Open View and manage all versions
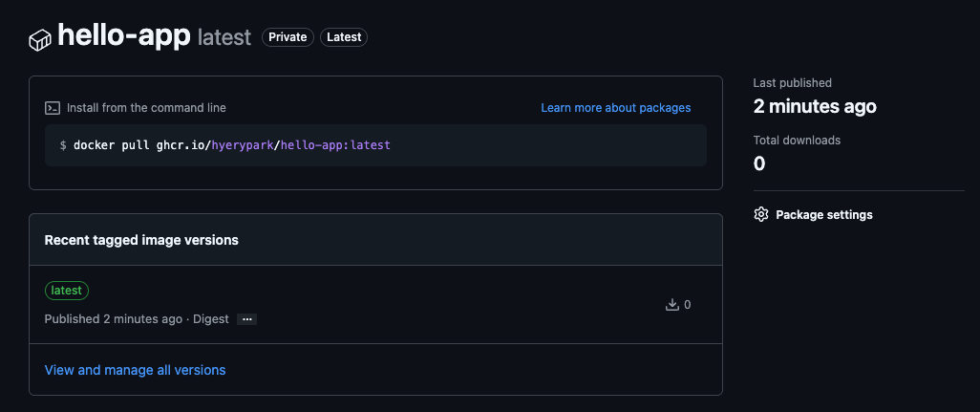Viewport: 980px width, 412px height. point(135,370)
